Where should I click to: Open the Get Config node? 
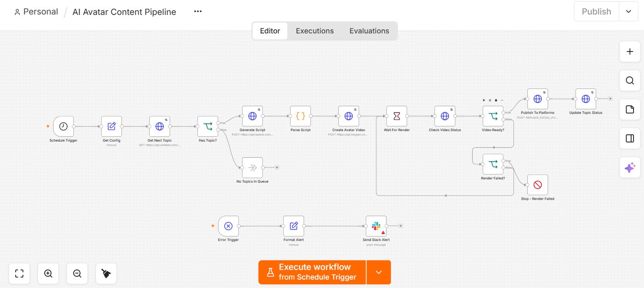tap(111, 126)
